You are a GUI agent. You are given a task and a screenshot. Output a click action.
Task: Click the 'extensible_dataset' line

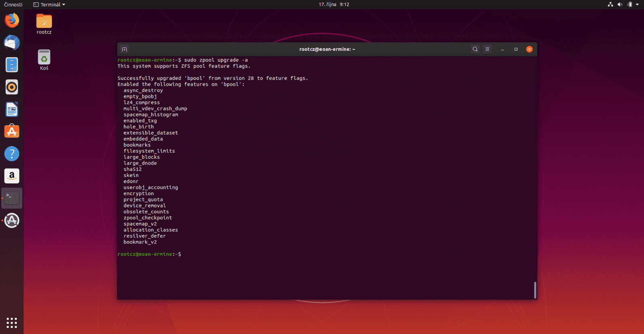[x=151, y=133]
